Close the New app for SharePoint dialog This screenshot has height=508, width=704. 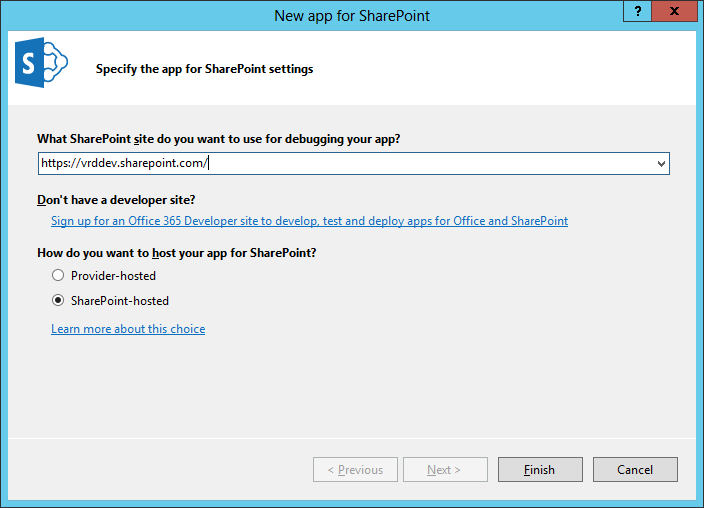point(674,11)
